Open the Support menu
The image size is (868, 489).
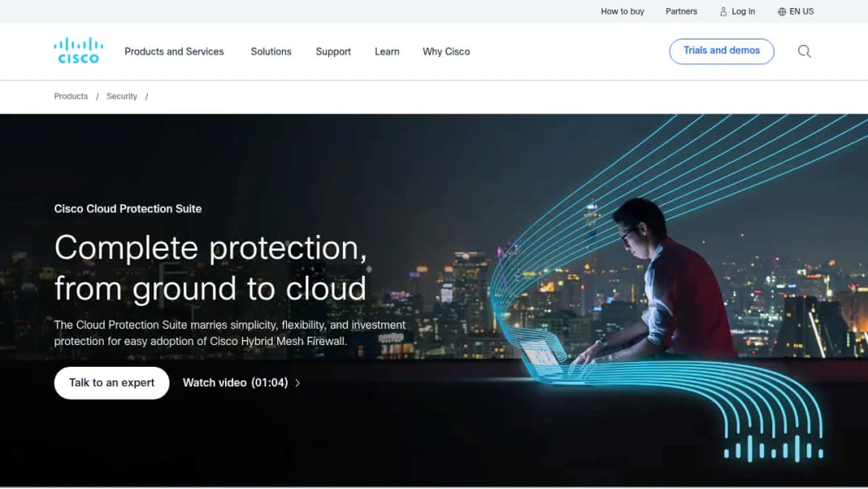click(x=334, y=51)
